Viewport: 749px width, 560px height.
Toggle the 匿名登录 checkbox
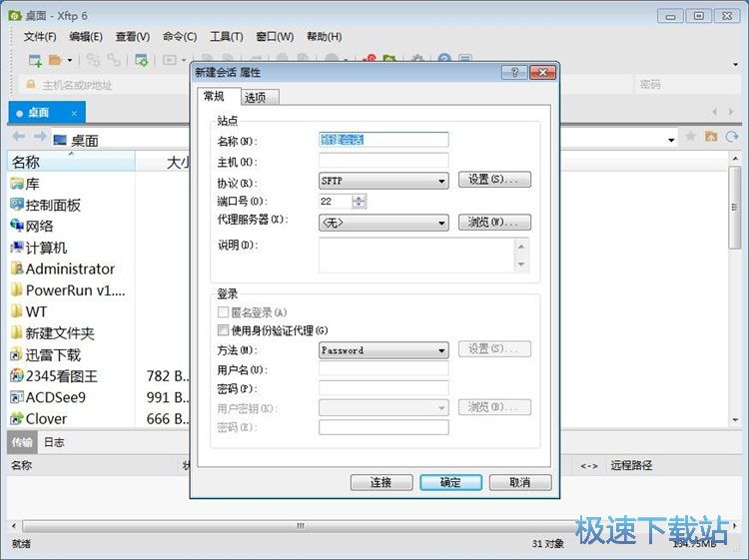(x=223, y=312)
